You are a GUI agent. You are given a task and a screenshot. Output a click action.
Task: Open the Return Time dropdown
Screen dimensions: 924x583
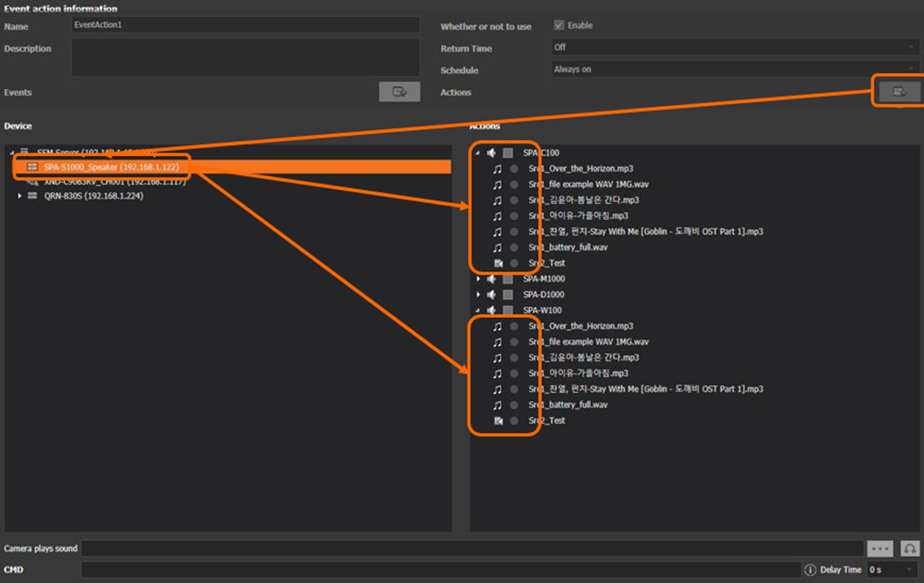pos(734,47)
